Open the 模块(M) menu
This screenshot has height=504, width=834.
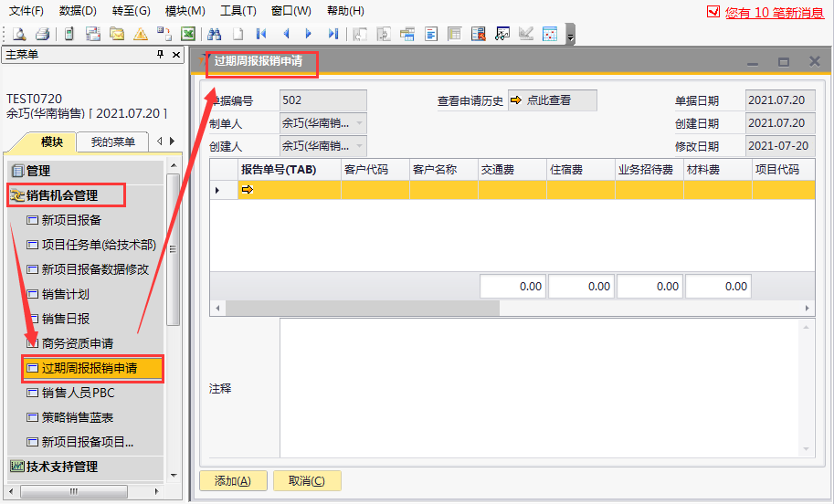(x=185, y=11)
